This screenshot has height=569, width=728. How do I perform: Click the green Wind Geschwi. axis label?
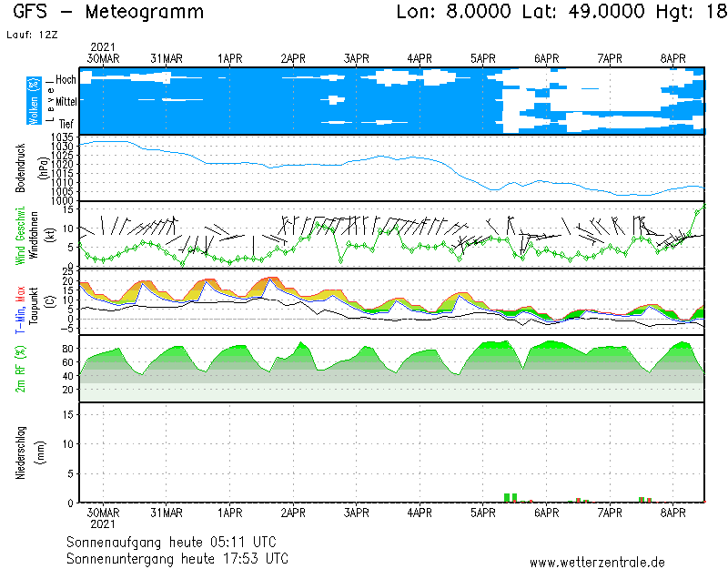[x=20, y=234]
